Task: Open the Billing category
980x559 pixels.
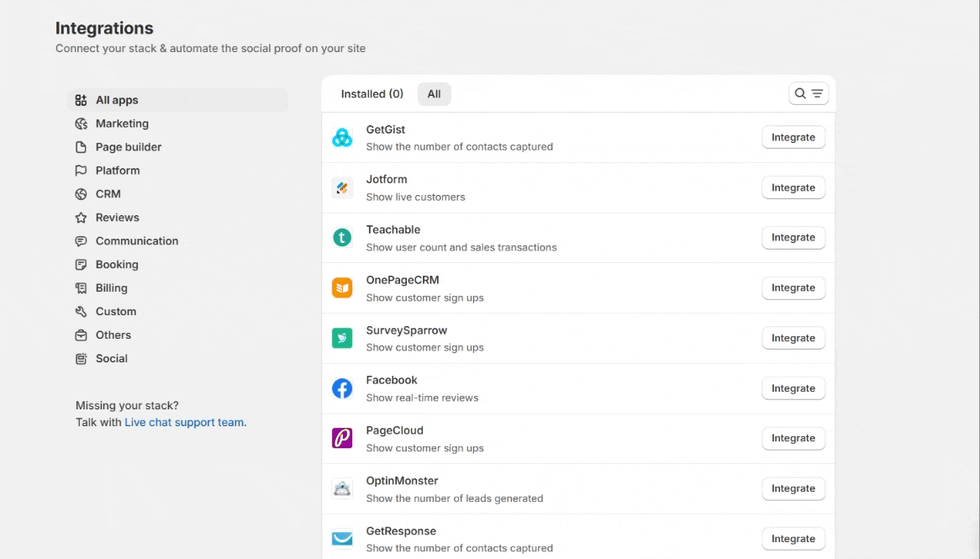Action: [x=111, y=288]
